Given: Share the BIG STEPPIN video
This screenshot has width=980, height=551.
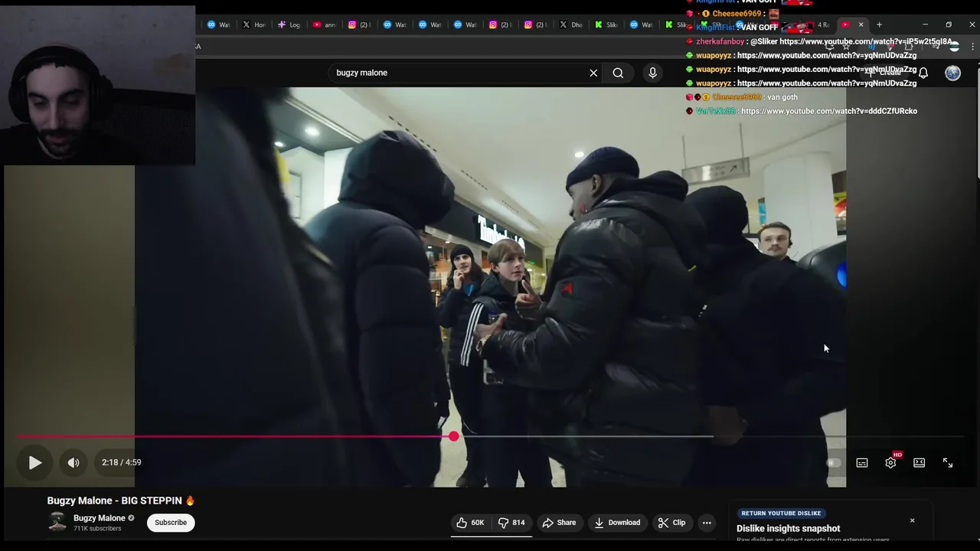Looking at the screenshot, I should pyautogui.click(x=559, y=523).
